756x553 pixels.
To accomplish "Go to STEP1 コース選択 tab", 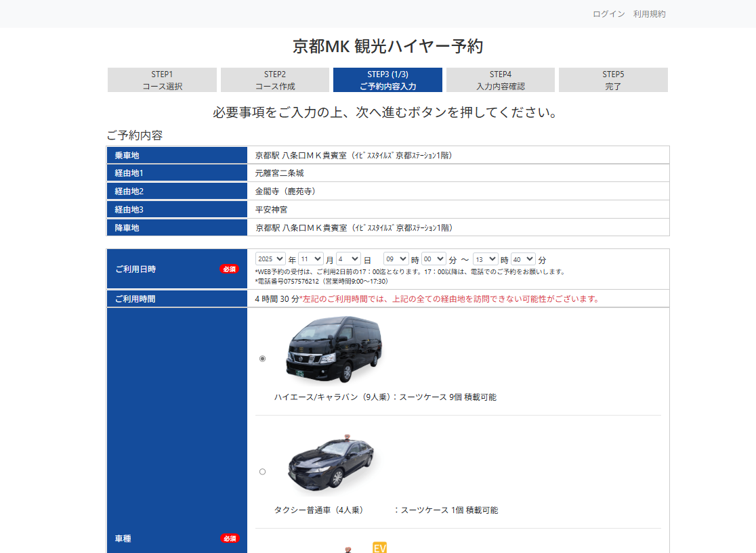I will click(162, 80).
